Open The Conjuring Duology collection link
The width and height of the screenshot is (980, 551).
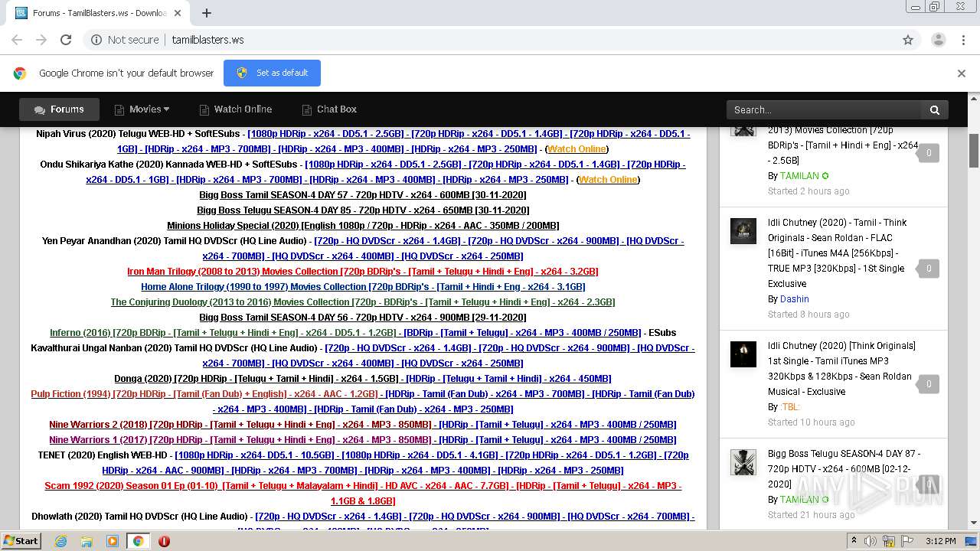tap(363, 302)
